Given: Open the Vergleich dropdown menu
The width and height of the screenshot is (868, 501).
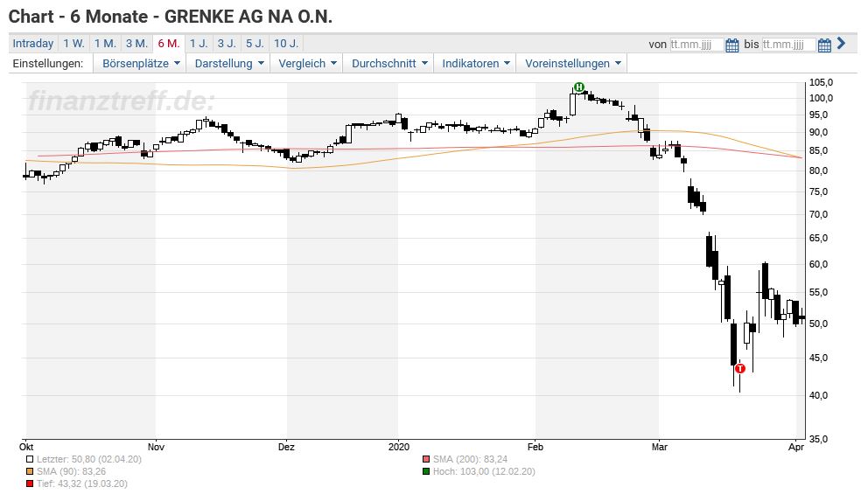Looking at the screenshot, I should (x=307, y=64).
